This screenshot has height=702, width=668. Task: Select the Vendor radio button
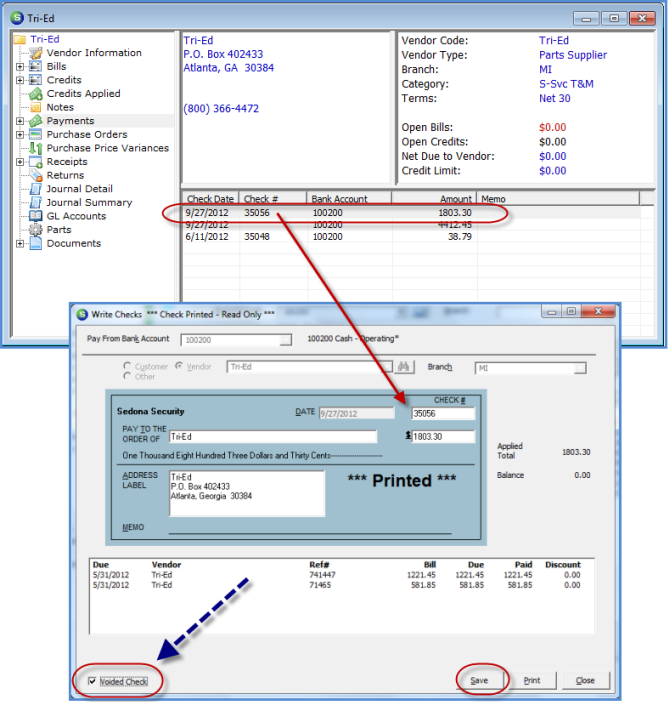tap(179, 366)
